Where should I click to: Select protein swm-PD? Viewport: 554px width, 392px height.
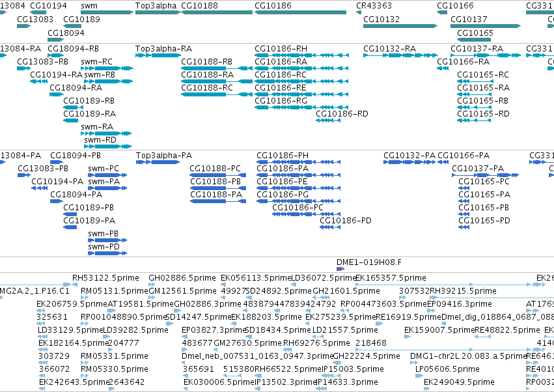coord(107,253)
